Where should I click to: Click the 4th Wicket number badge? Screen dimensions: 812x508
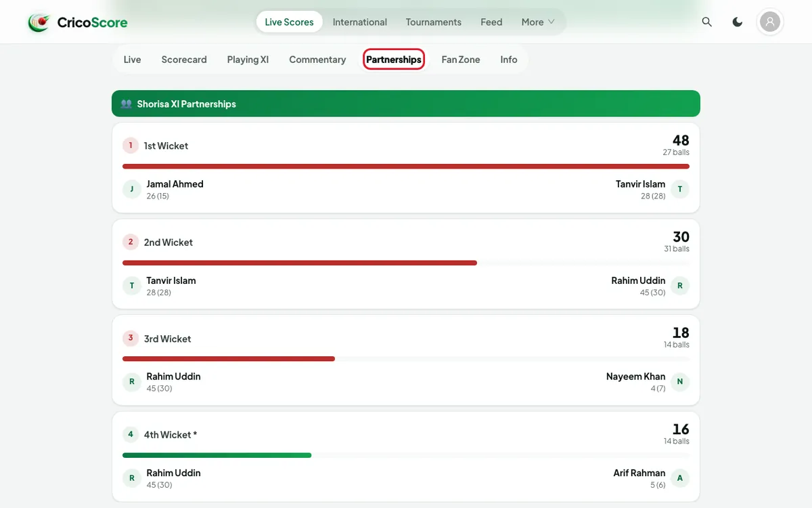[x=131, y=434]
